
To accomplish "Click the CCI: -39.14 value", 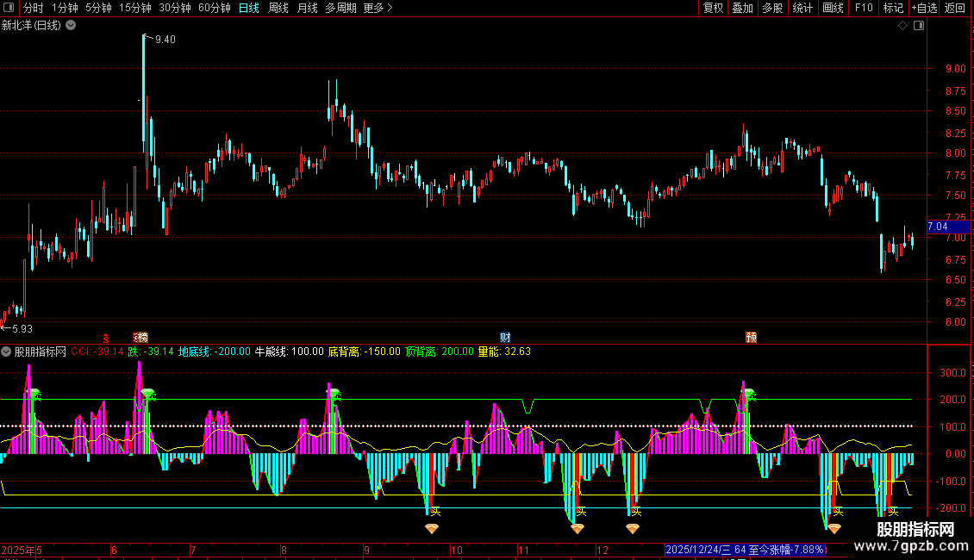I will coord(97,352).
